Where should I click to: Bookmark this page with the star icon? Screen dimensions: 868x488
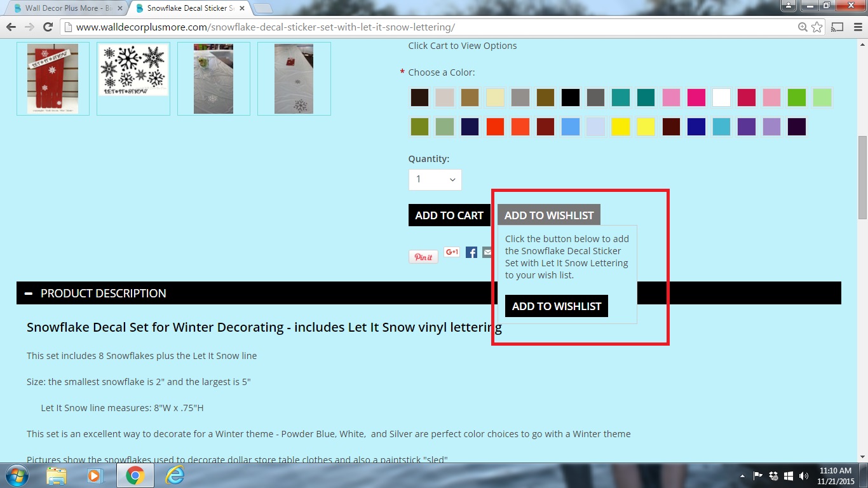point(817,27)
